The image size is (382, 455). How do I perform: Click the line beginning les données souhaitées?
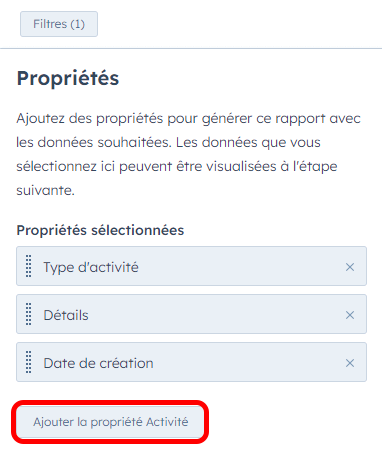169,143
